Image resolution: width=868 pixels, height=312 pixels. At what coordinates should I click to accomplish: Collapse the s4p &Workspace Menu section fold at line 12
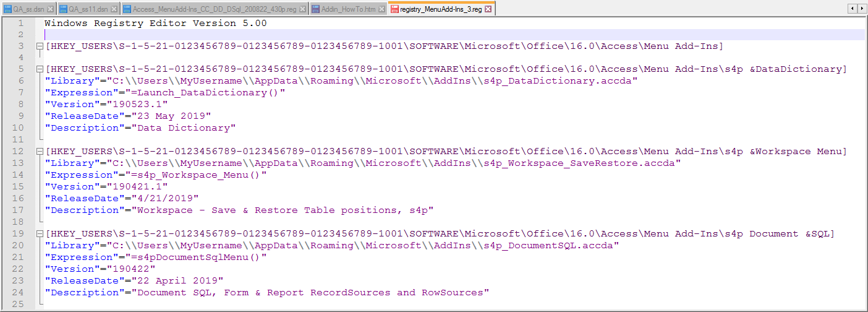(40, 152)
